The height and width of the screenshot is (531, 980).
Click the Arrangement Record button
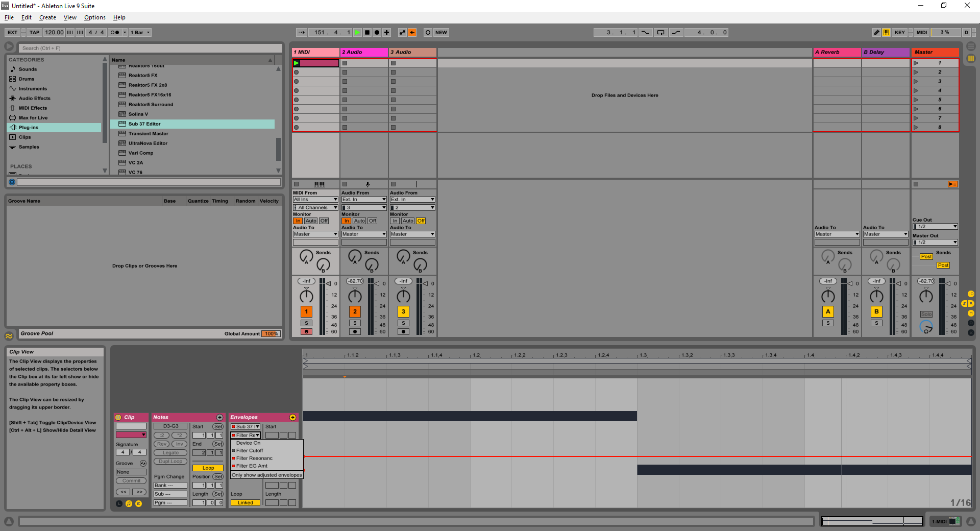pos(377,32)
